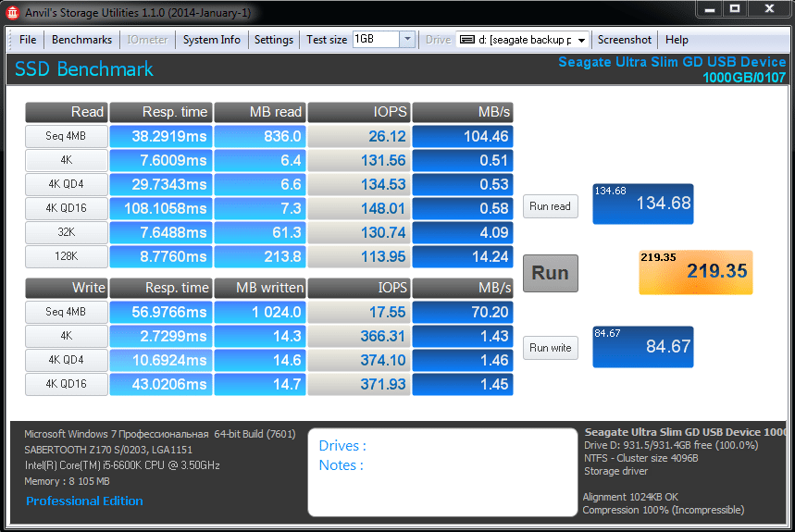This screenshot has height=532, width=795.
Task: Click the 14.24 MB/s cell
Action: [463, 256]
